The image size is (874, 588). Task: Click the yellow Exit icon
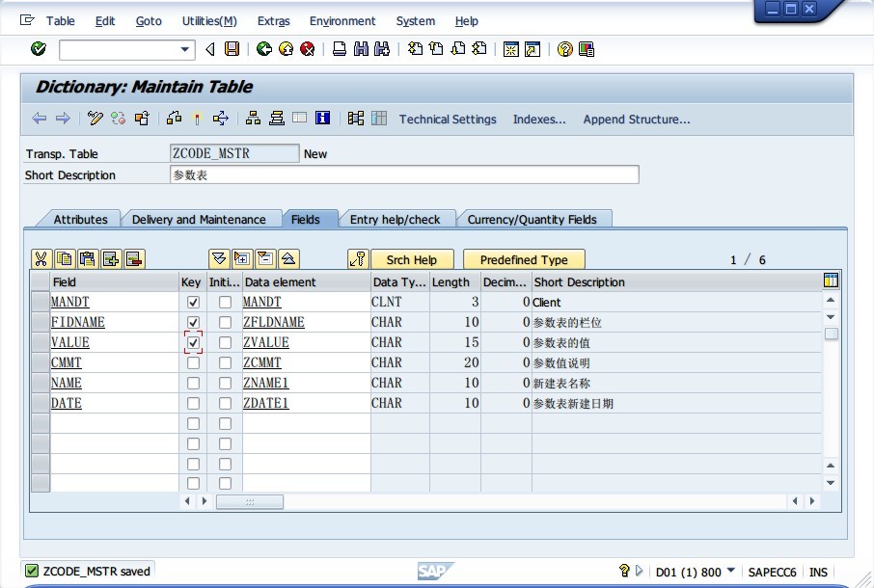pyautogui.click(x=286, y=49)
